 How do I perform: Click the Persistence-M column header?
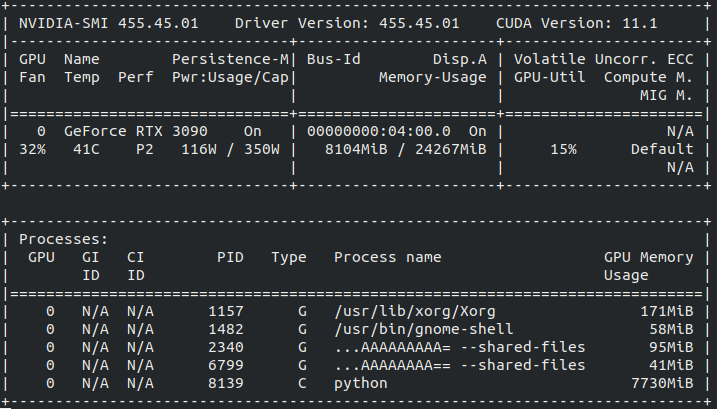tap(230, 59)
